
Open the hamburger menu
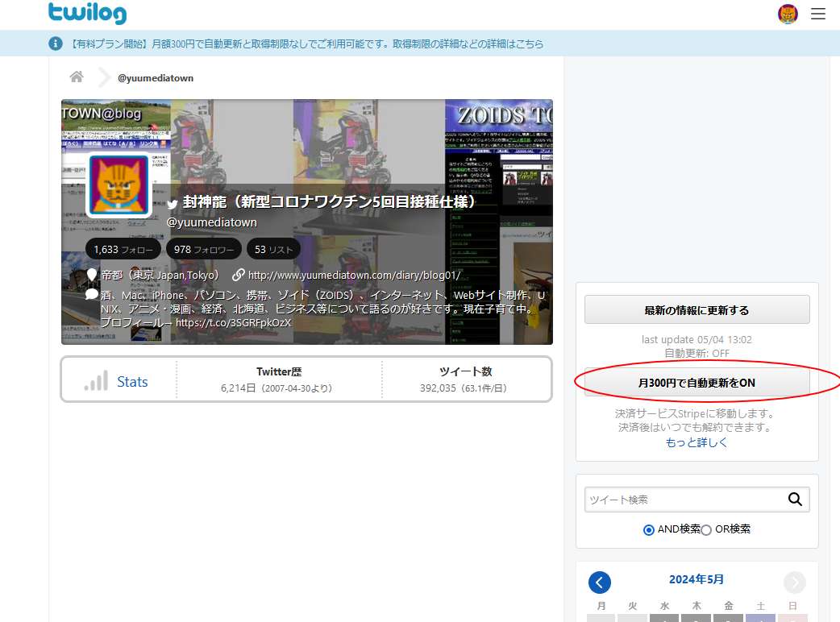818,14
